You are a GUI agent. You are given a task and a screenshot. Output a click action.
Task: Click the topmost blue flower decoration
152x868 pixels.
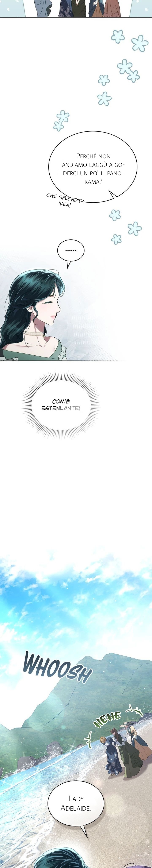click(x=118, y=36)
